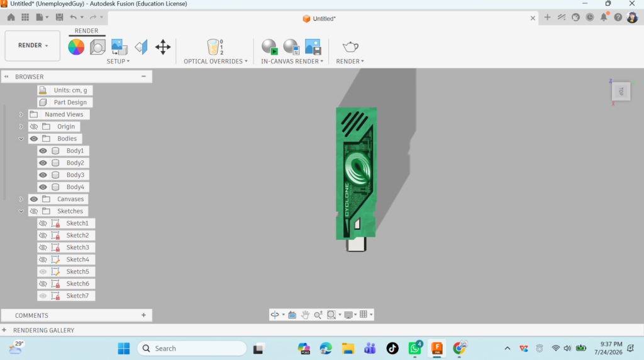The width and height of the screenshot is (644, 360).
Task: Open notifications bell
Action: coord(604,17)
